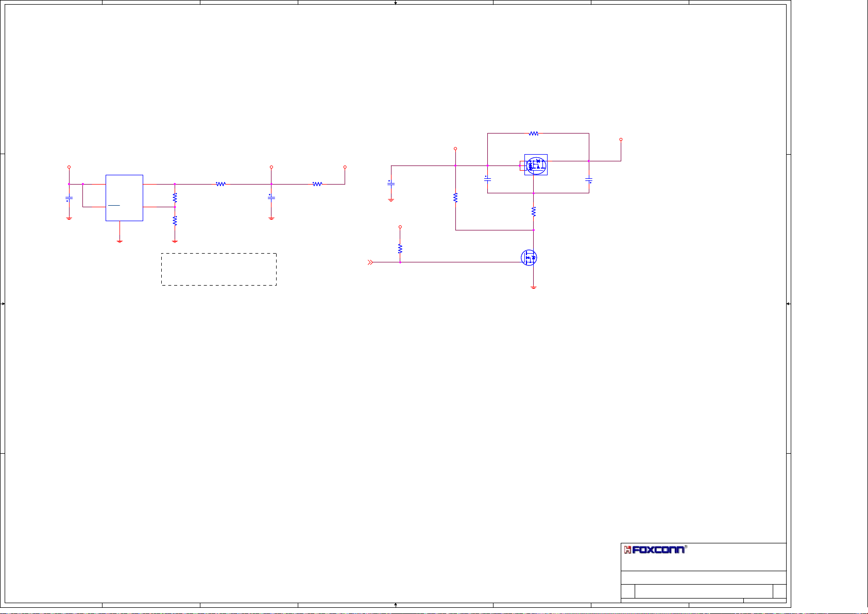Select the MOSFET inside the blue box
Screen dimensions: 868x614
(x=536, y=164)
